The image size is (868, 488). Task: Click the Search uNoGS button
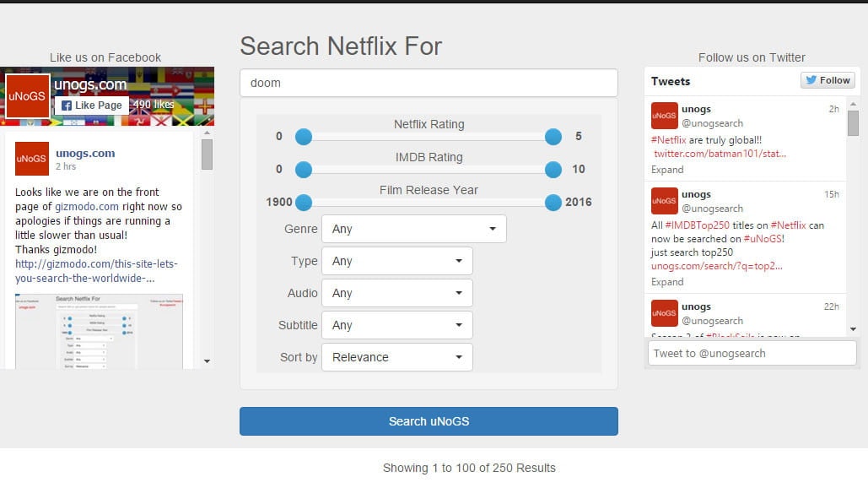coord(429,420)
